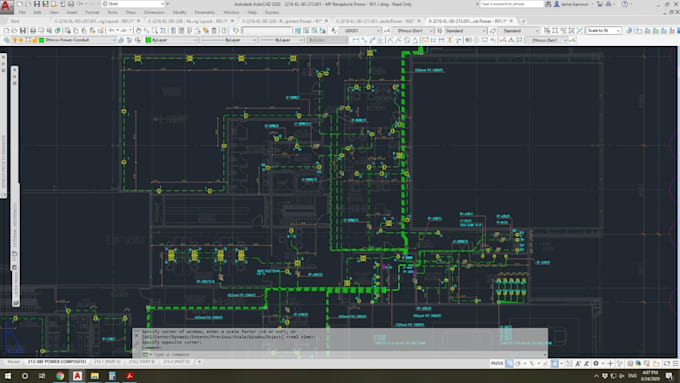
Task: Switch to the Model layout tab
Action: [x=13, y=361]
